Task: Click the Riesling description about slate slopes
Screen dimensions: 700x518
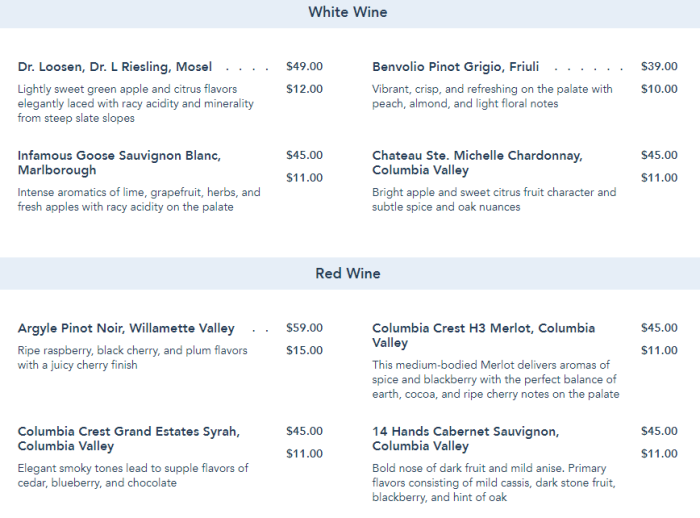Action: pyautogui.click(x=135, y=104)
